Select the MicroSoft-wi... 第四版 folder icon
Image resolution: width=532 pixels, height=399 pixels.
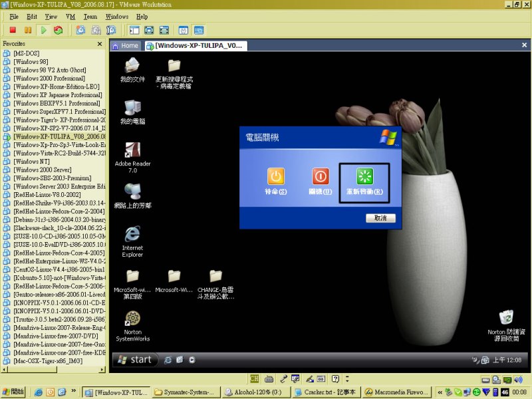[x=132, y=285]
